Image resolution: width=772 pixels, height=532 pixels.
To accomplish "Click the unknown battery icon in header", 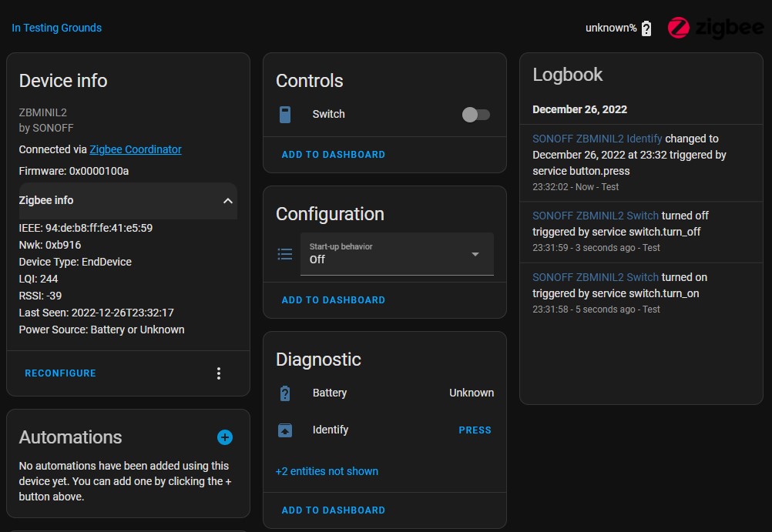I will (646, 28).
